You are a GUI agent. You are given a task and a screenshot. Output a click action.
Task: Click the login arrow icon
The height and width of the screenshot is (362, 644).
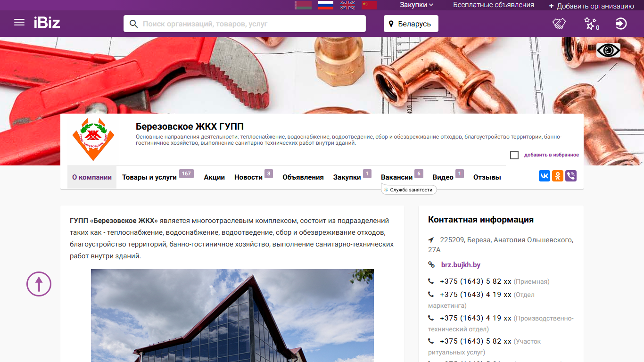pos(621,24)
